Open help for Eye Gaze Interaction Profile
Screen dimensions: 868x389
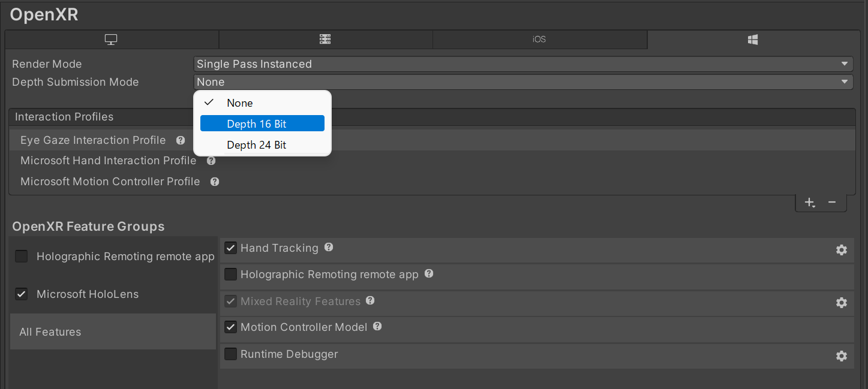[x=181, y=140]
